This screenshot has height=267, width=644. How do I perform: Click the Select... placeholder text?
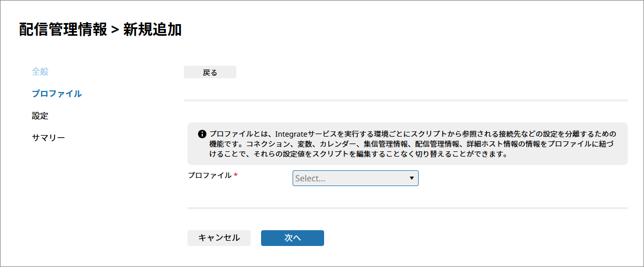(x=310, y=179)
